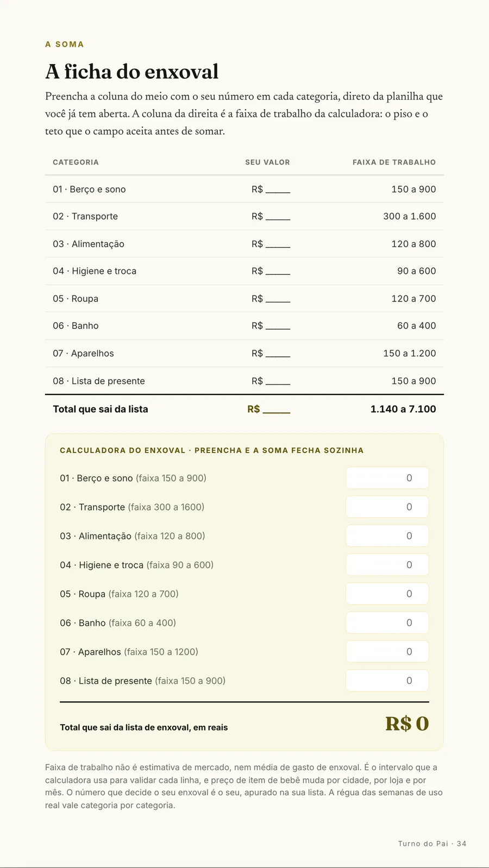The width and height of the screenshot is (489, 868).
Task: Click the table row 01 Berço e sono
Action: coord(244,189)
